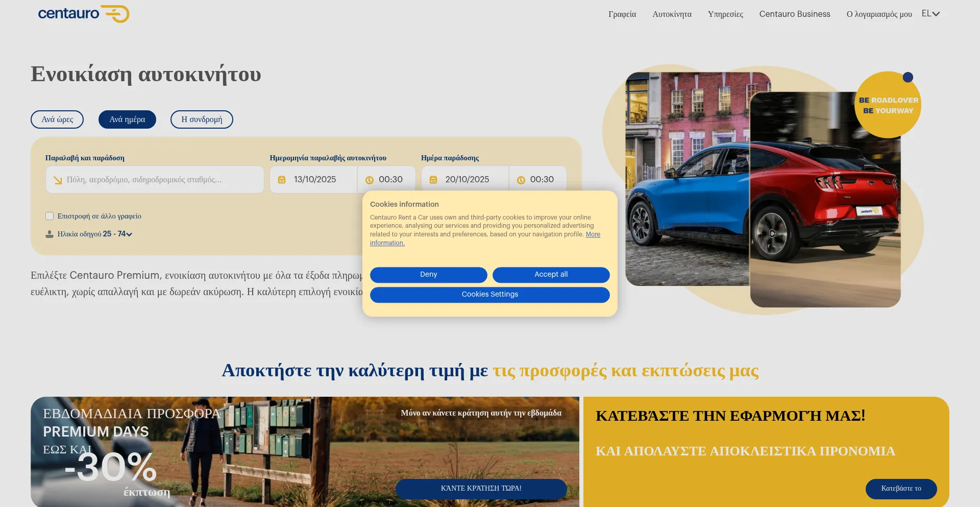Accept all cookies

[551, 275]
